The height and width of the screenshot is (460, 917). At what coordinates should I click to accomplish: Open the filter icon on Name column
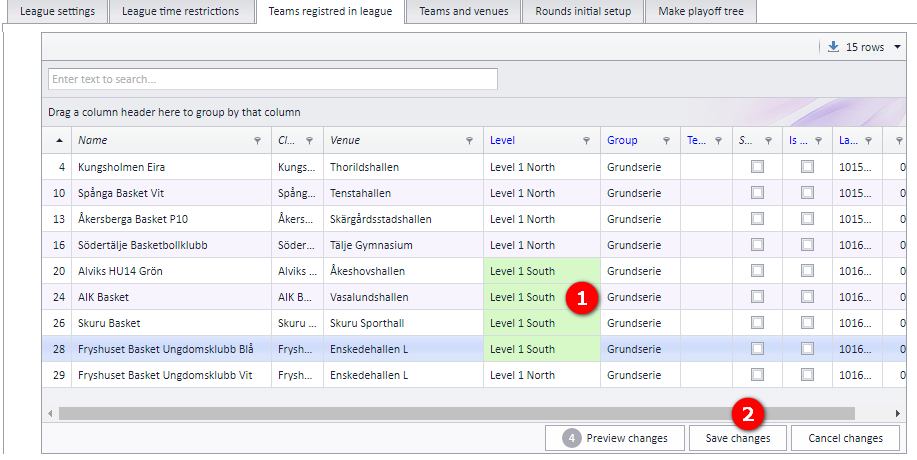[x=257, y=141]
